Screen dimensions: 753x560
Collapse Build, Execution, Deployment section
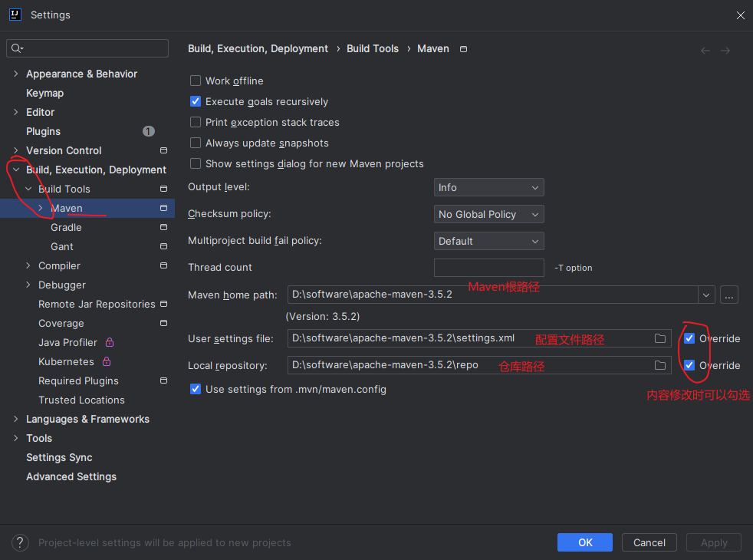pos(16,170)
